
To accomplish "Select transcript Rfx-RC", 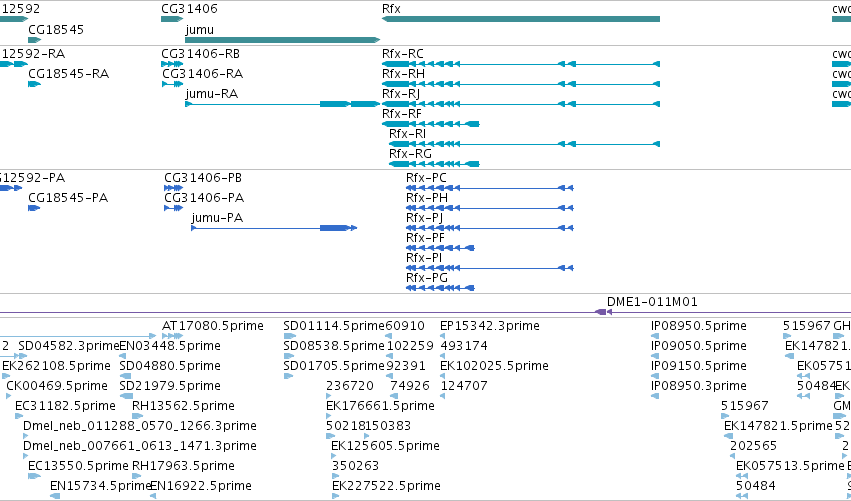I will [x=521, y=64].
